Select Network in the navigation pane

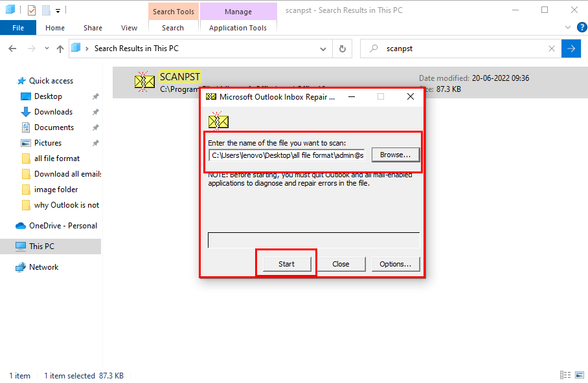(43, 267)
